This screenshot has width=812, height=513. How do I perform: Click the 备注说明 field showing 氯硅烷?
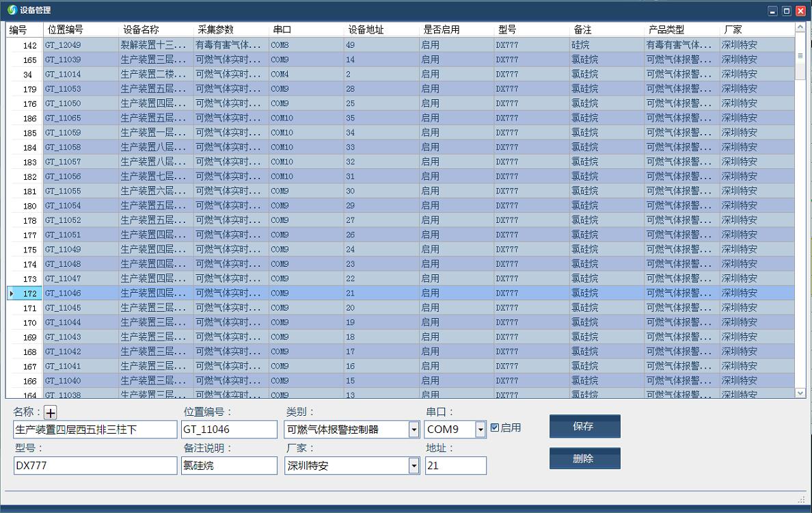coord(230,465)
